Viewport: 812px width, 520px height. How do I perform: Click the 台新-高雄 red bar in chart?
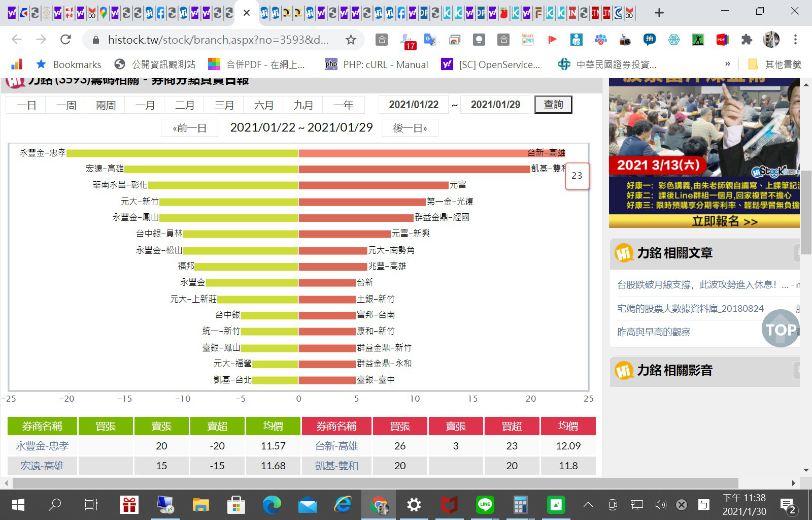point(412,153)
